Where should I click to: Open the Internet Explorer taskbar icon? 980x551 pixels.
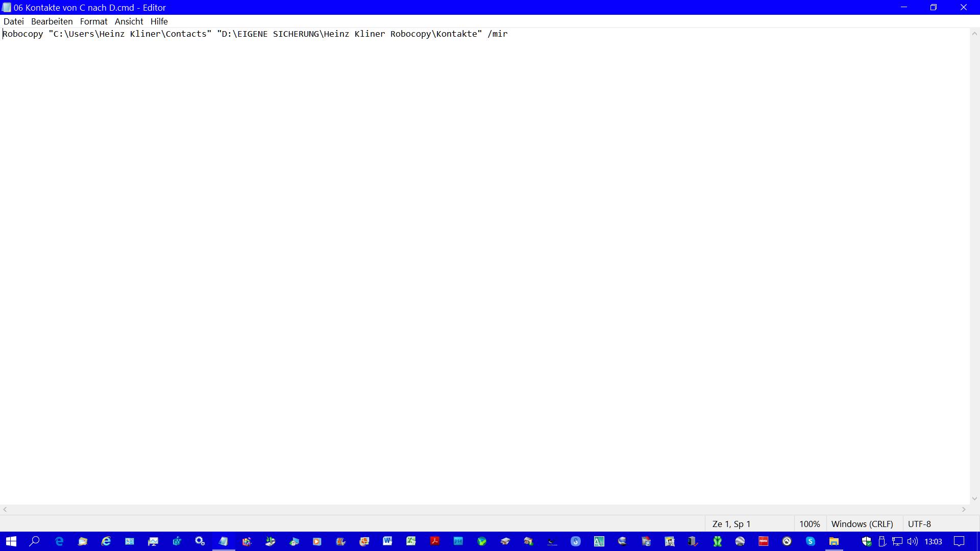pos(106,542)
